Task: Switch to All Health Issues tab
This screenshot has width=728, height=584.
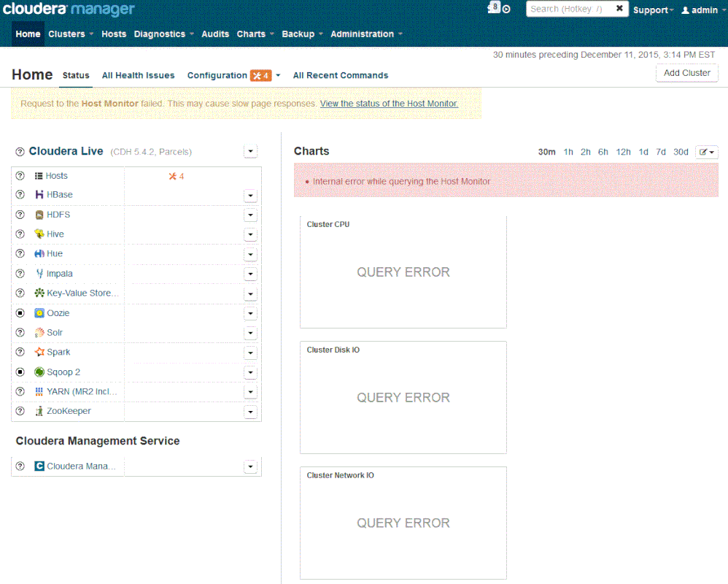Action: (139, 75)
